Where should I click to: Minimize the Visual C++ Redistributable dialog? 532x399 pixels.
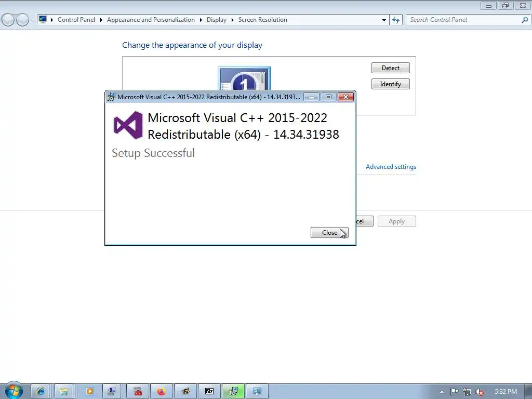[x=311, y=97]
